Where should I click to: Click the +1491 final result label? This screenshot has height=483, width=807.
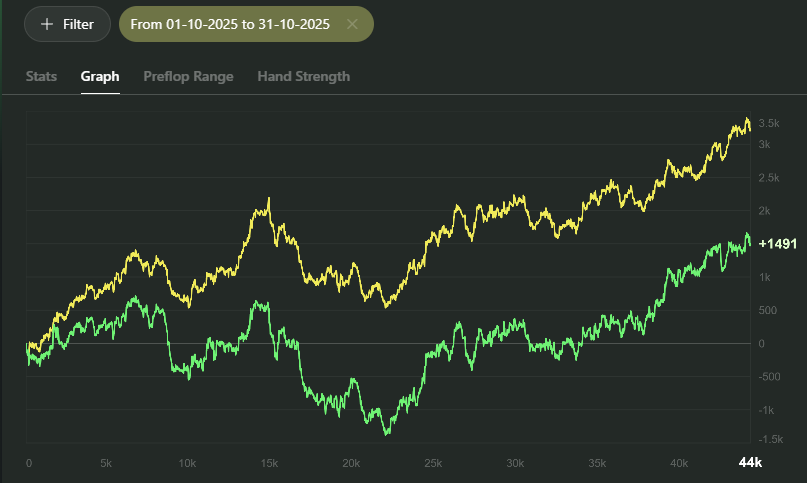(x=778, y=244)
